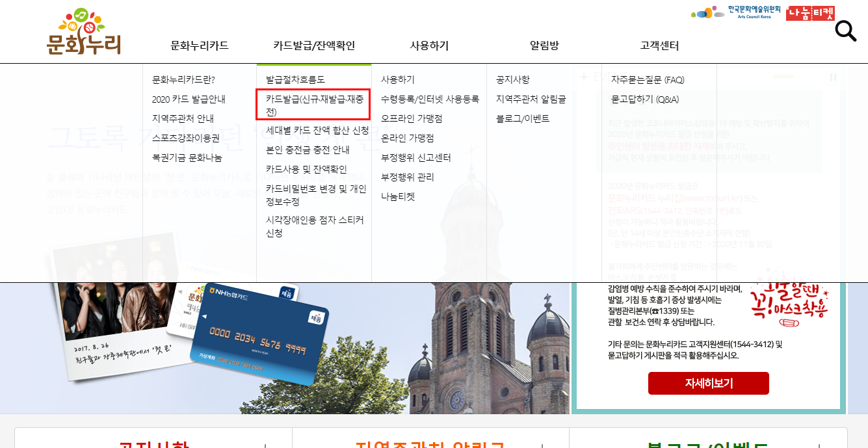Select 카드사용 및 잔액확인 item
Image resolution: width=868 pixels, height=448 pixels.
tap(306, 169)
